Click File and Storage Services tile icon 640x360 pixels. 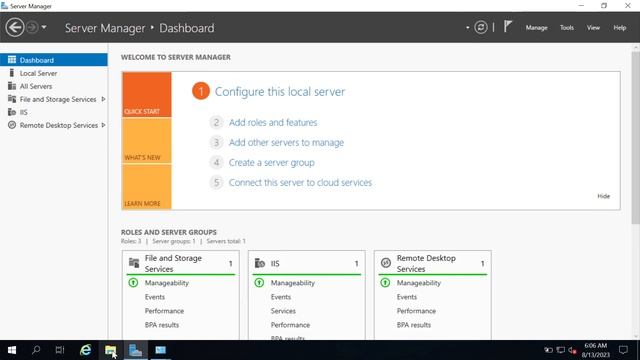(134, 263)
